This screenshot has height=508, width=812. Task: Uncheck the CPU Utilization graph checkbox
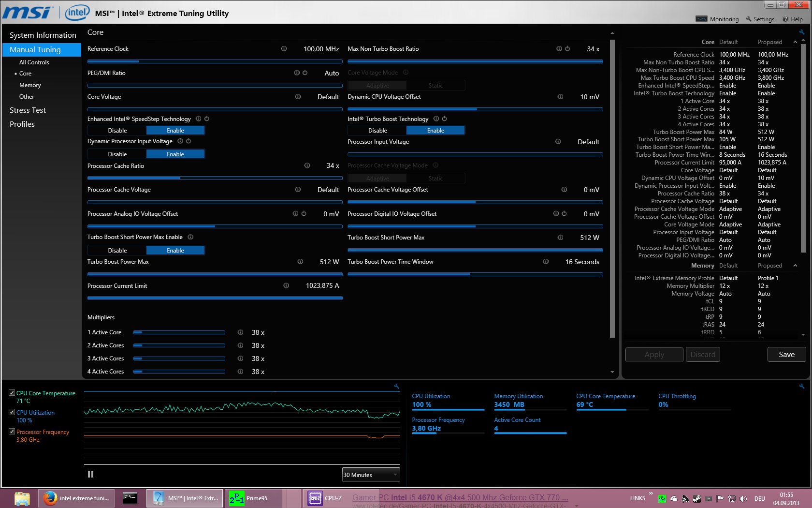click(12, 412)
